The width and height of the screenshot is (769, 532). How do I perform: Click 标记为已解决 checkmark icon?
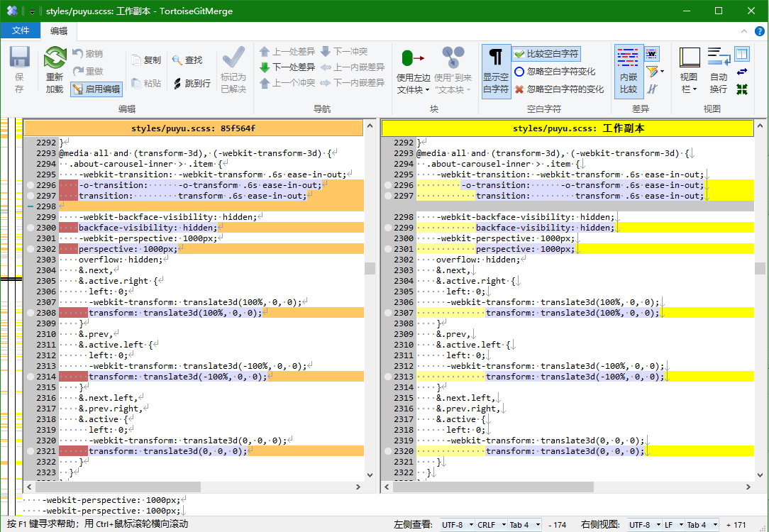[x=233, y=58]
